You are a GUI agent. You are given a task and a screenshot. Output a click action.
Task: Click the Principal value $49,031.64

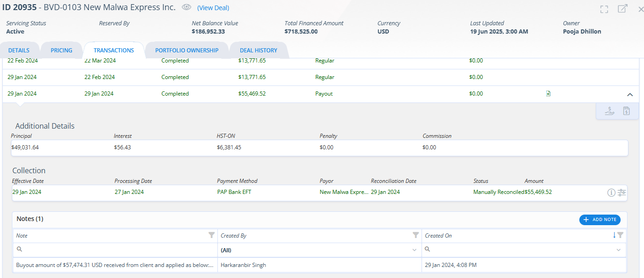click(x=25, y=148)
